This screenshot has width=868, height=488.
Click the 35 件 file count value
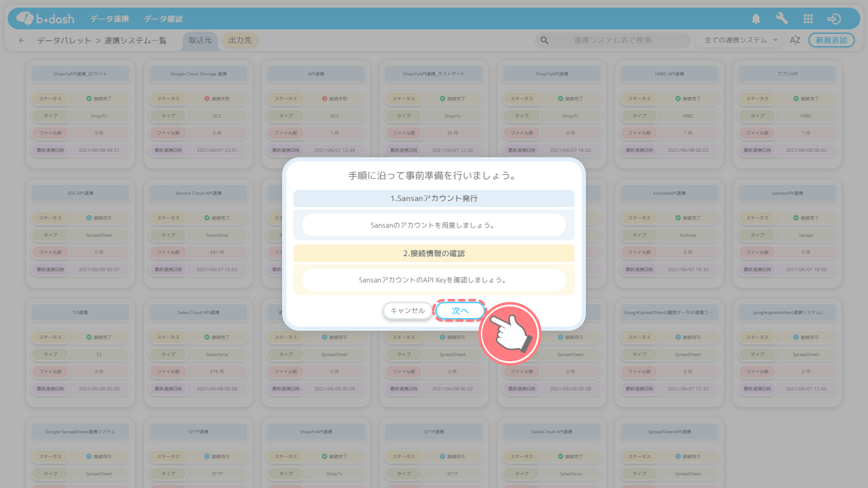coord(453,133)
